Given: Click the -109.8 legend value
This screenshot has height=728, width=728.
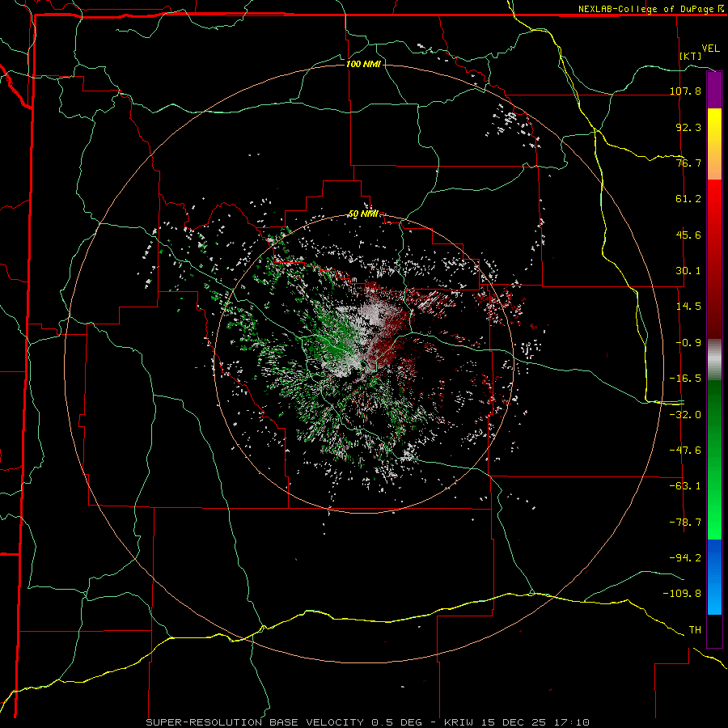Looking at the screenshot, I should 682,594.
